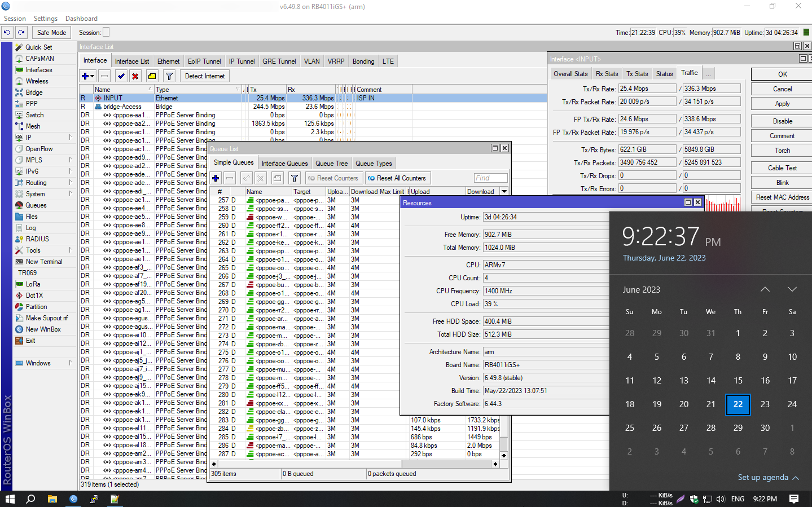Click the blue plus add icon in Queue List
This screenshot has height=507, width=812.
click(216, 178)
